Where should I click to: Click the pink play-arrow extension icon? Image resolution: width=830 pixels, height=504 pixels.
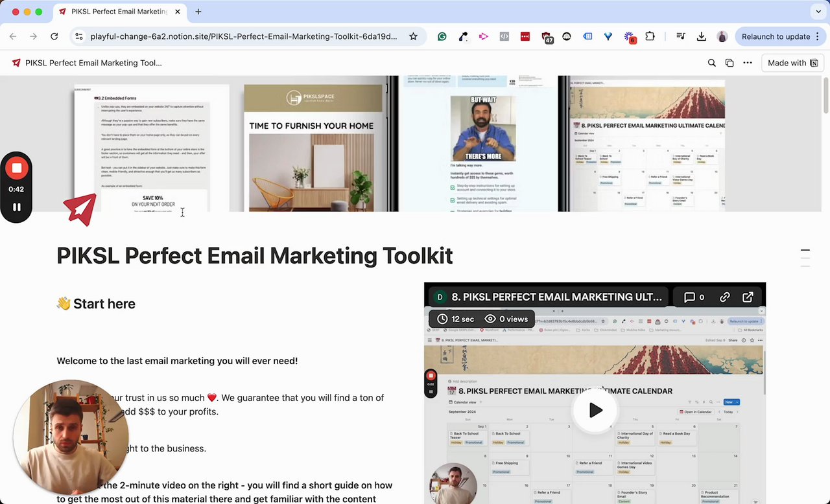pos(484,37)
